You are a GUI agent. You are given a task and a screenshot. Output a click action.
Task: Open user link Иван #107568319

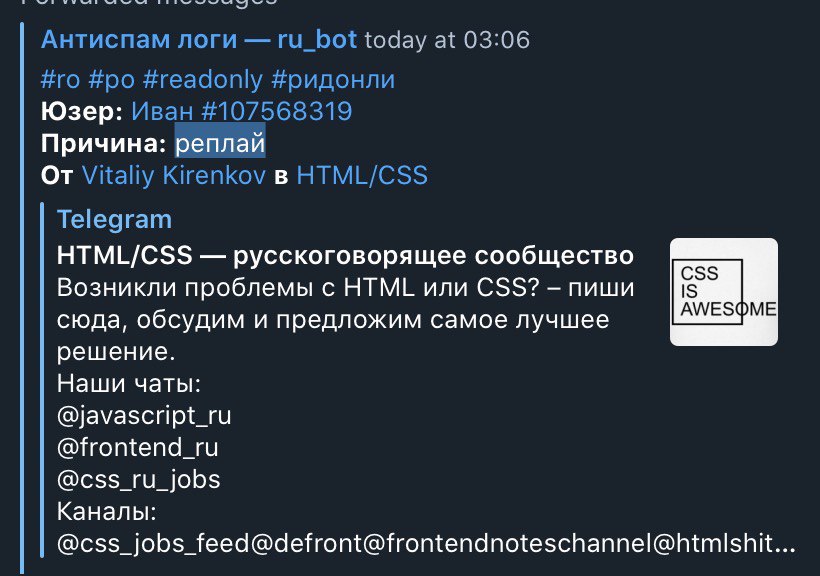tap(242, 111)
